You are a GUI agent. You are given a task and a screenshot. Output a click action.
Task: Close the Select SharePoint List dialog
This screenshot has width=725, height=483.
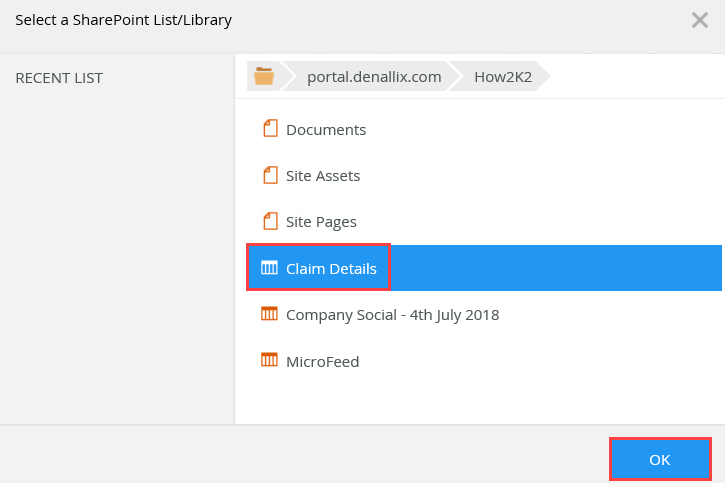[x=700, y=20]
